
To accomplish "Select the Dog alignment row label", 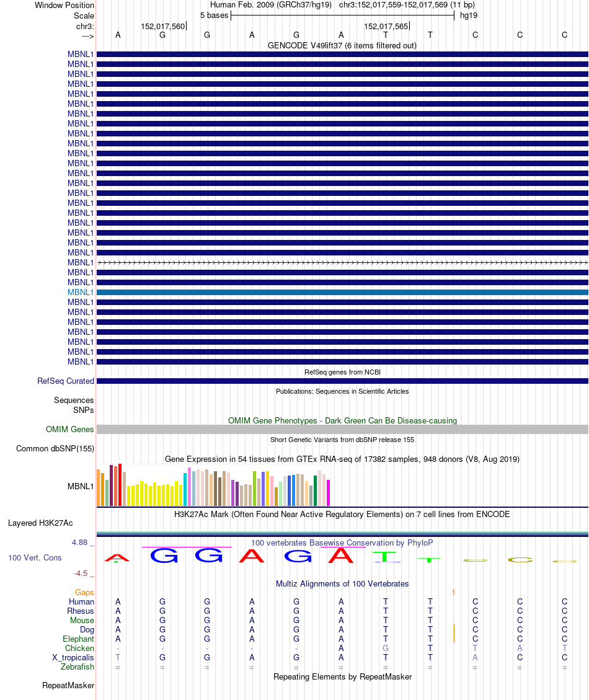I will point(87,630).
